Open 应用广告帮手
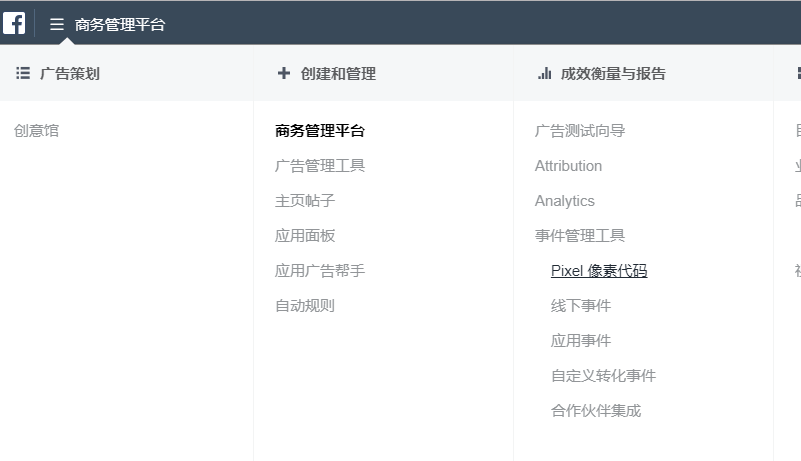The width and height of the screenshot is (801, 461). coord(320,270)
